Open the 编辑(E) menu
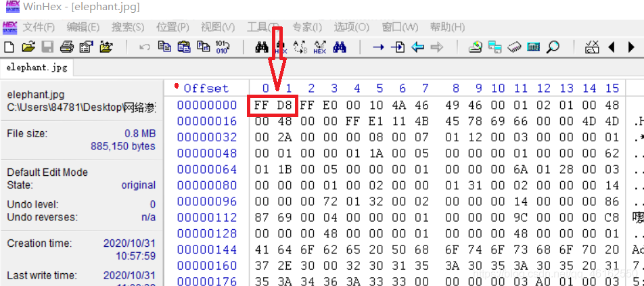 click(x=83, y=28)
